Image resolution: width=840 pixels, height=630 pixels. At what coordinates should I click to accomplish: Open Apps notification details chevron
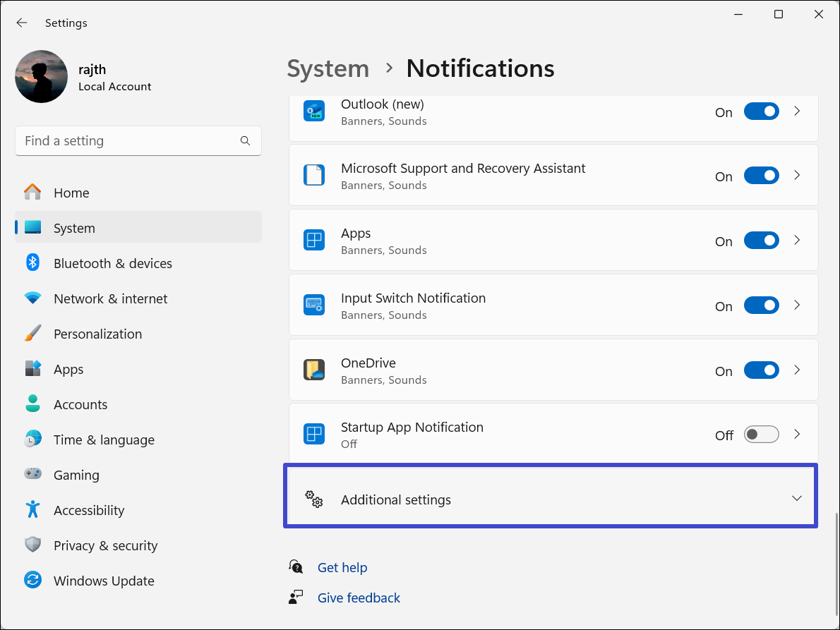click(797, 241)
